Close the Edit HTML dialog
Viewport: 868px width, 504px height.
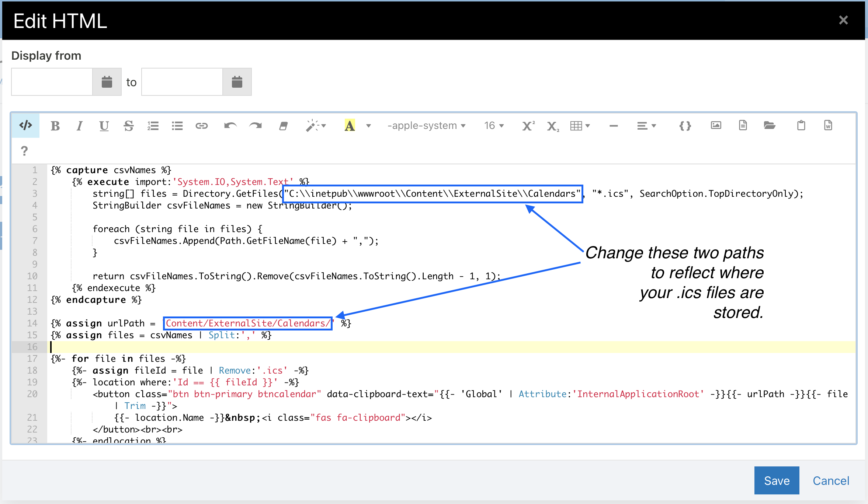tap(843, 20)
